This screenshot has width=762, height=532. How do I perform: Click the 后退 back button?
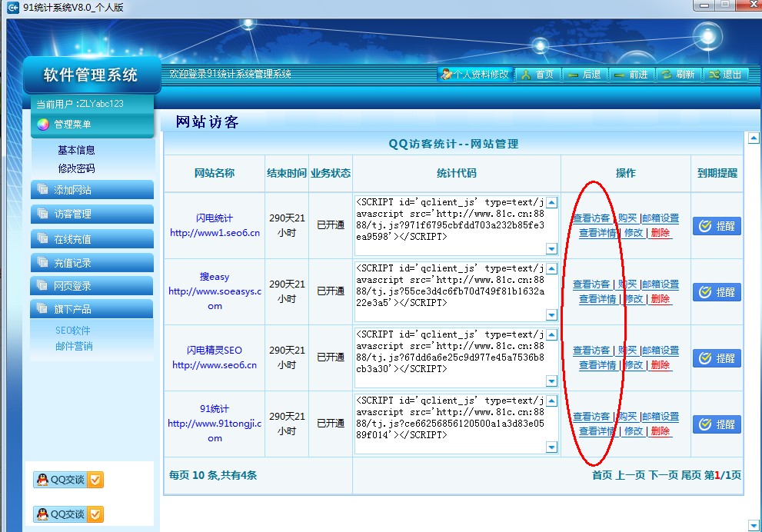pos(584,75)
